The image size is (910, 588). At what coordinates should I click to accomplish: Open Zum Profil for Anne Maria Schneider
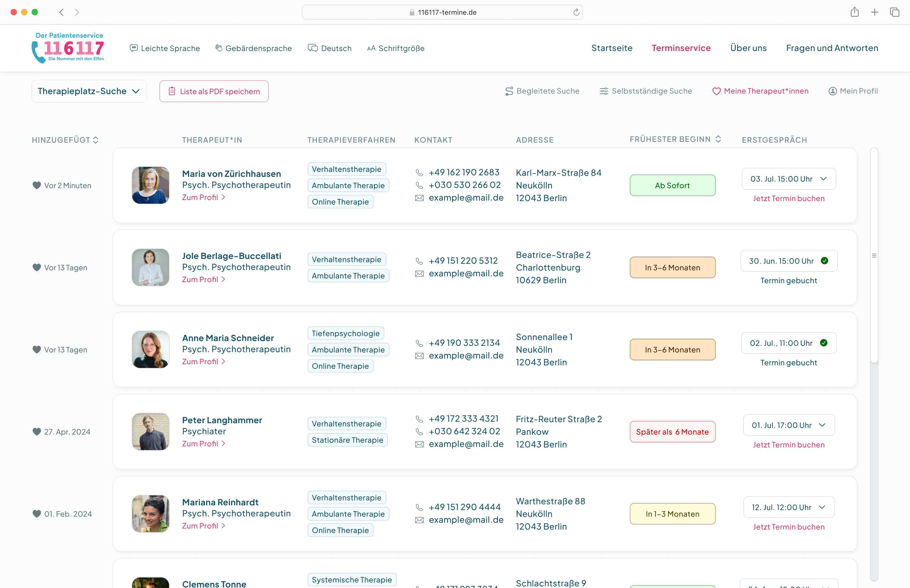pyautogui.click(x=204, y=362)
